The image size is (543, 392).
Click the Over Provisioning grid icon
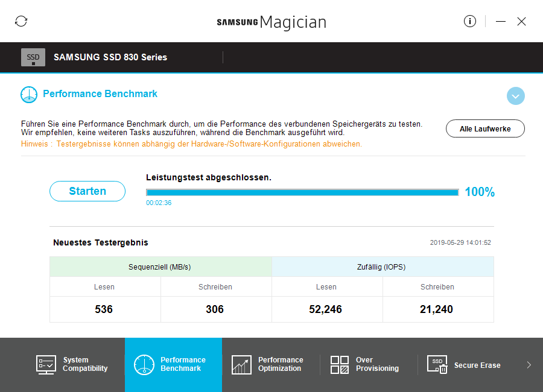339,365
